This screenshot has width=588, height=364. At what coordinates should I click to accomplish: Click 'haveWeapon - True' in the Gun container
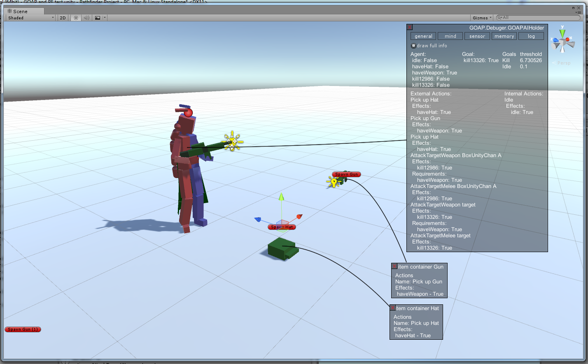(420, 294)
